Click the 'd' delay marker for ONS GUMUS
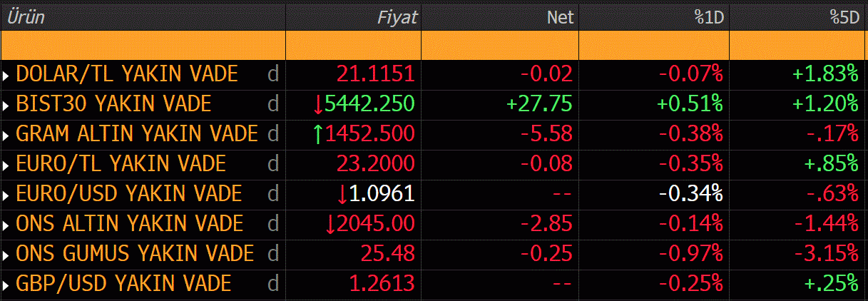The image size is (868, 301). click(x=272, y=253)
